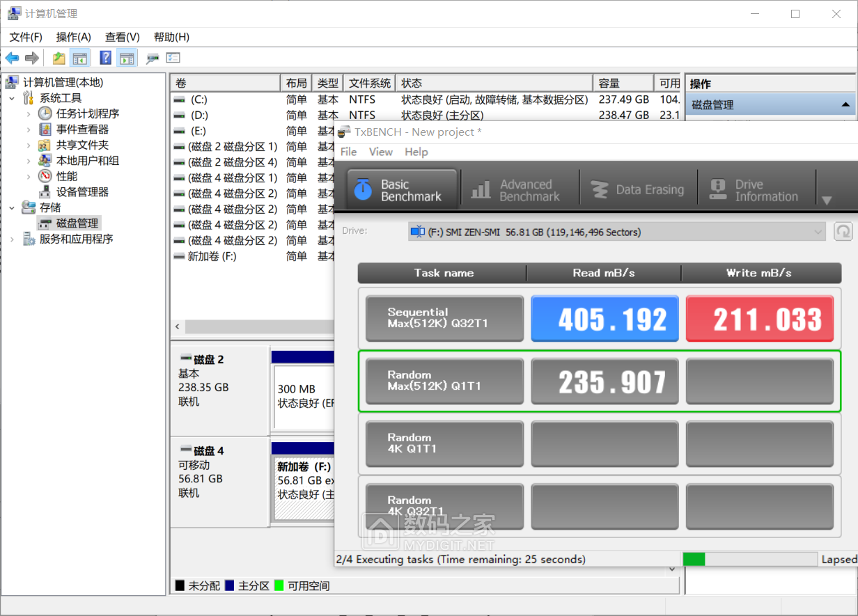The image size is (858, 616).
Task: Click the 服务和应用程序 server icon
Action: coord(29,239)
